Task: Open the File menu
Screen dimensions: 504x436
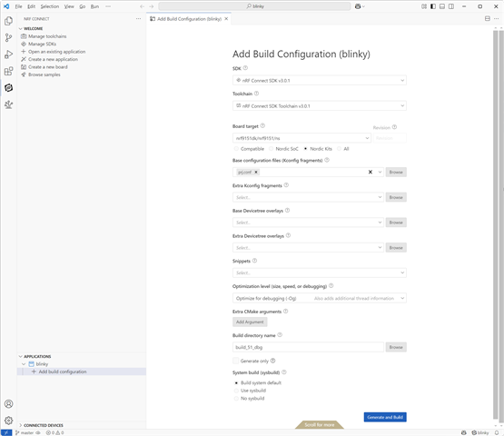Action: (x=19, y=6)
